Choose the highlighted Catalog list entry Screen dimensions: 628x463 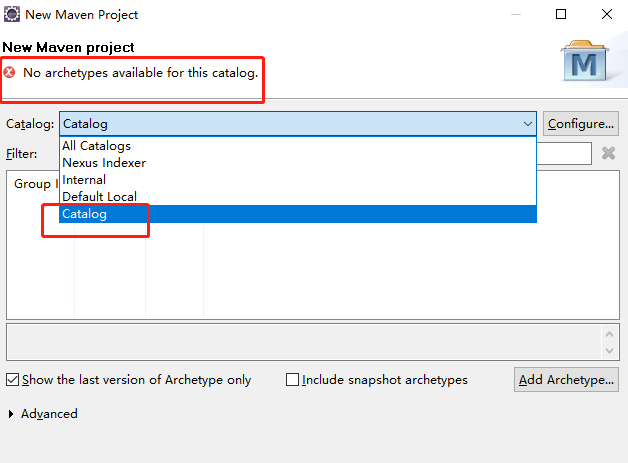[x=85, y=214]
